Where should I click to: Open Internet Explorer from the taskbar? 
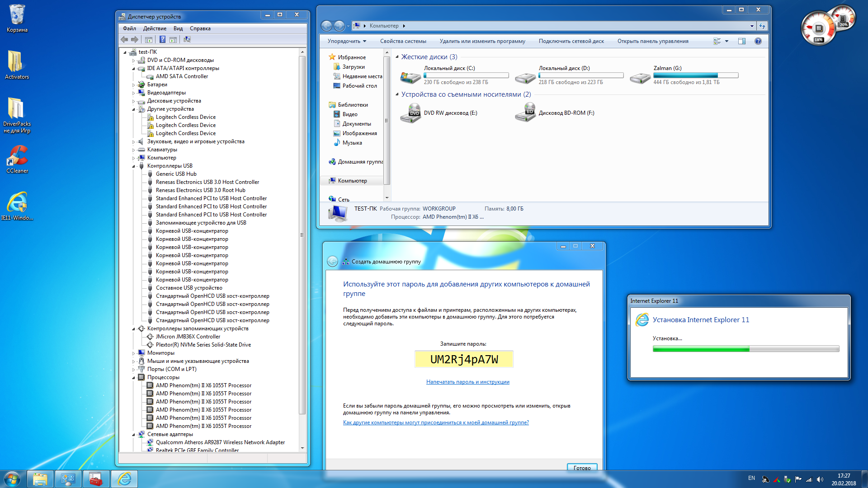click(124, 479)
